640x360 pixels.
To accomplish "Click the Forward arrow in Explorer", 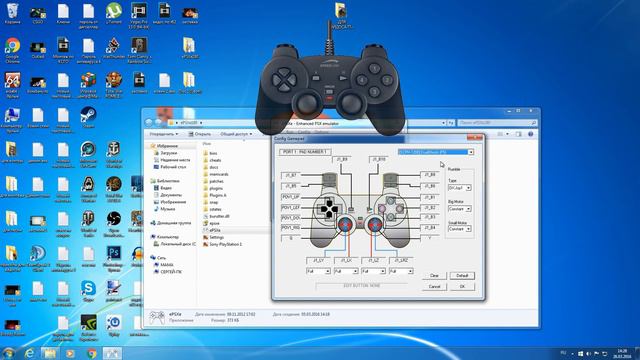I will (158, 122).
